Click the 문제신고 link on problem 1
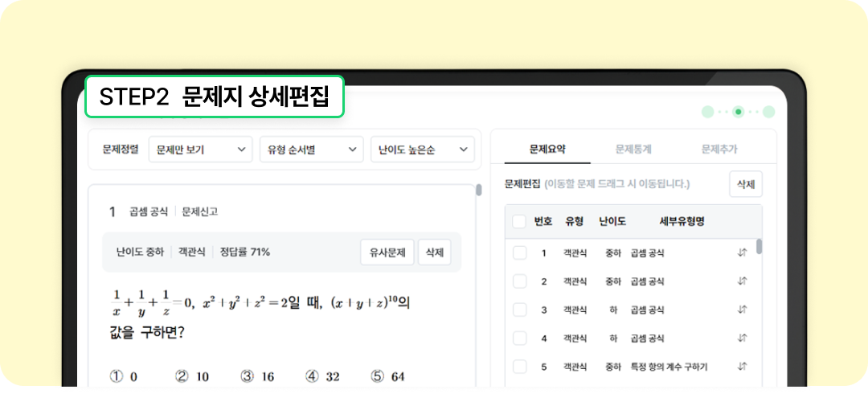The image size is (868, 394). tap(199, 212)
